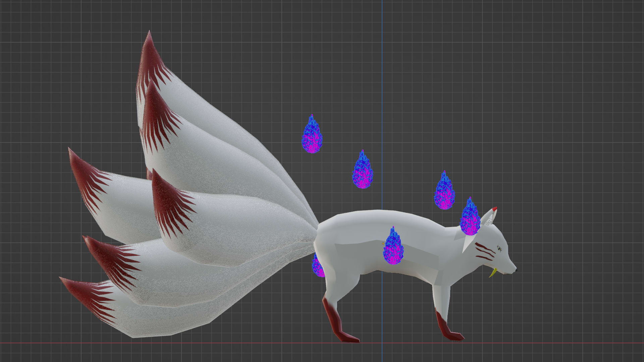Click the fox's yellow fang

point(493,272)
